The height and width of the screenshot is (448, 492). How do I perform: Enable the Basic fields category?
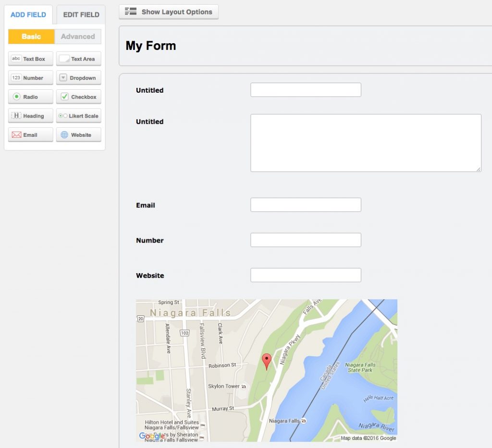(x=30, y=36)
